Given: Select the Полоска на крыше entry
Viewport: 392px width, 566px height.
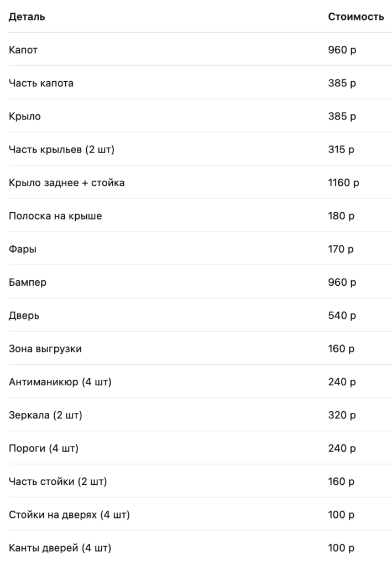Looking at the screenshot, I should pyautogui.click(x=55, y=216).
